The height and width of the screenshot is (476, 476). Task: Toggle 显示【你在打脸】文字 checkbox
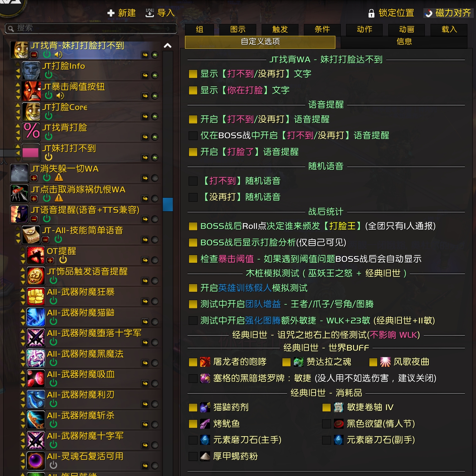[x=193, y=90]
